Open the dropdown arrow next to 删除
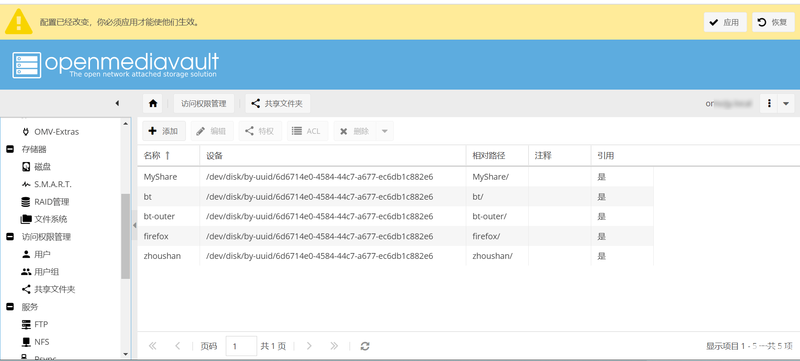The height and width of the screenshot is (361, 800). pos(385,131)
